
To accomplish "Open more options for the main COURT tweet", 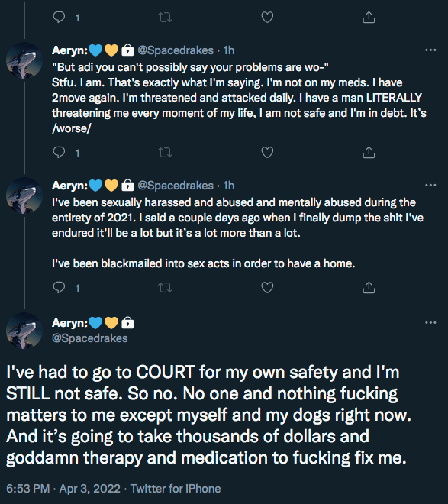I will 430,323.
